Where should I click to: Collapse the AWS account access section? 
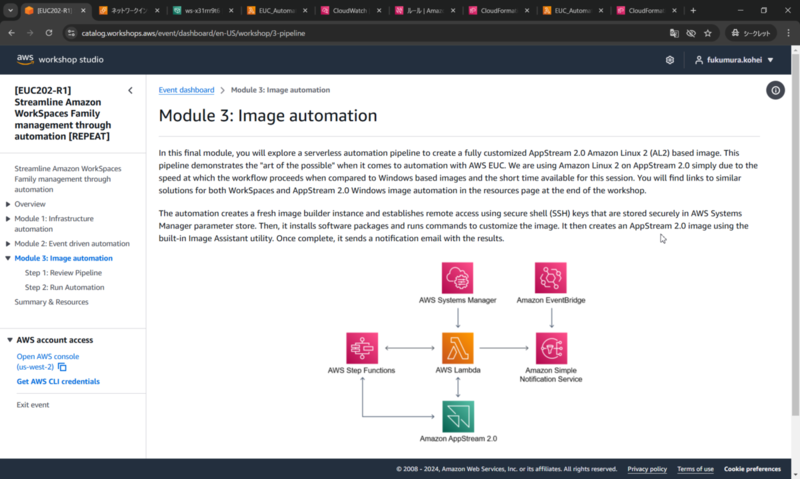pos(9,340)
